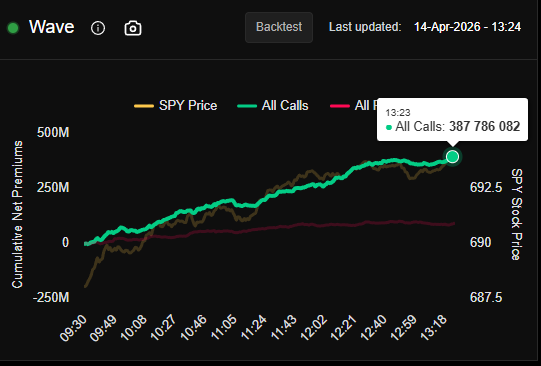Image resolution: width=541 pixels, height=366 pixels.
Task: Click the 250M left axis label
Action: (53, 187)
